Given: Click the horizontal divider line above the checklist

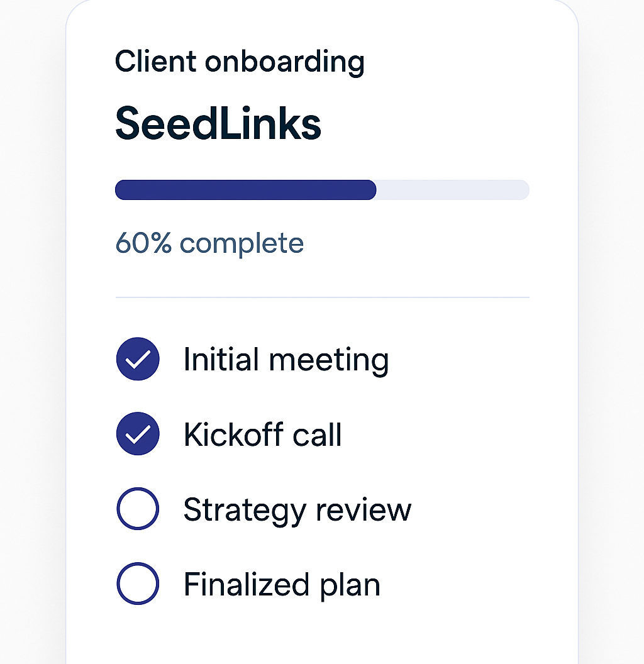Looking at the screenshot, I should 322,297.
